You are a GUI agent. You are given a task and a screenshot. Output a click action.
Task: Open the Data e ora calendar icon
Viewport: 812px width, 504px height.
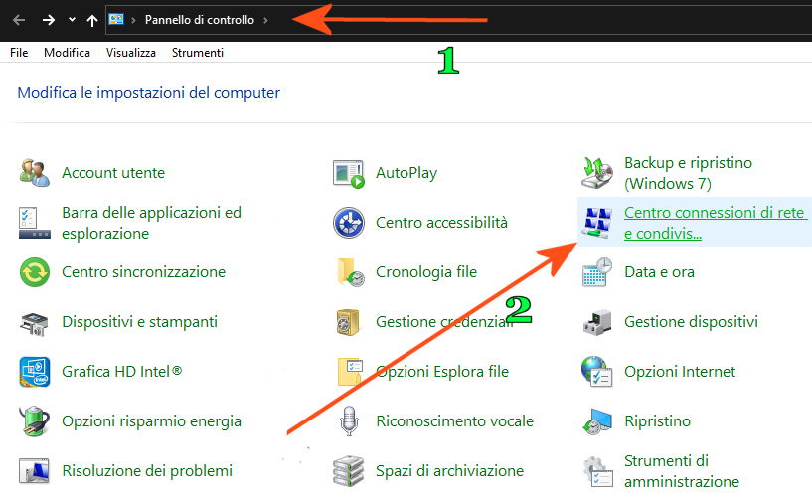597,272
